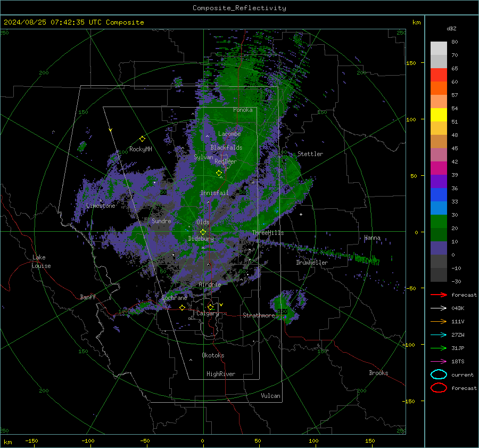Select the dark green 20 dBZ swatch

439,234
